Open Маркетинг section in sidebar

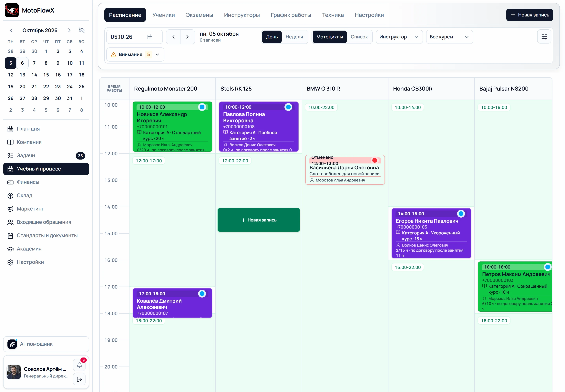(x=46, y=209)
